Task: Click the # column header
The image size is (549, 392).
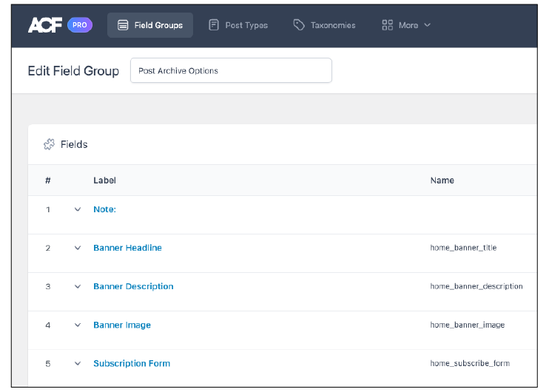Action: (48, 180)
